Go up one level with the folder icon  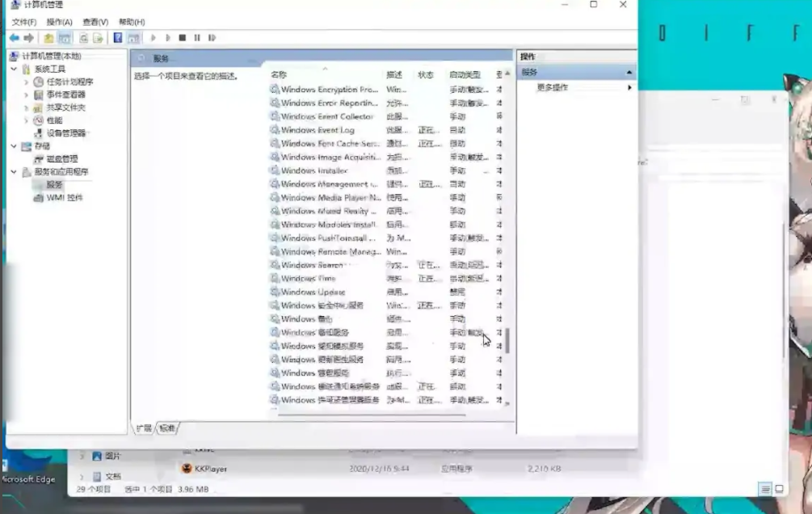coord(48,38)
